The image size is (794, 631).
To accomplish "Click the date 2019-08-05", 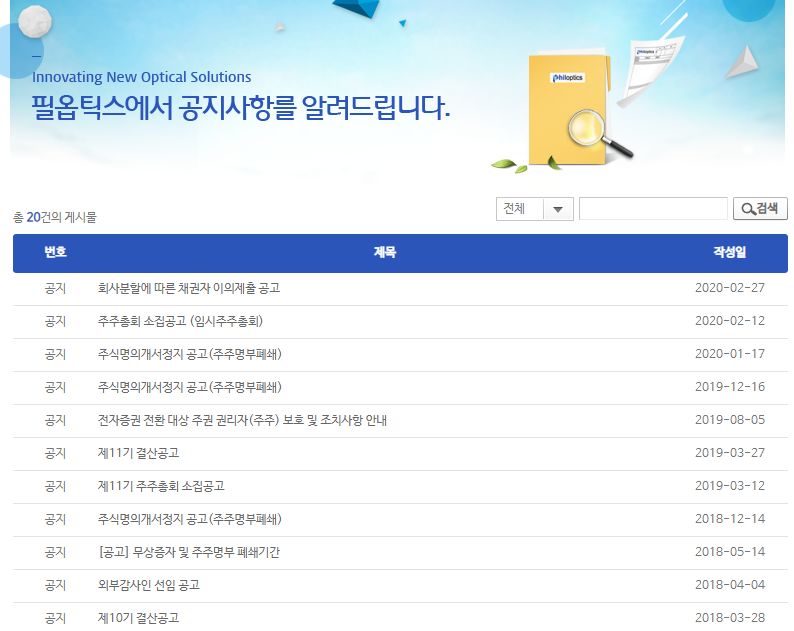I will (x=730, y=420).
